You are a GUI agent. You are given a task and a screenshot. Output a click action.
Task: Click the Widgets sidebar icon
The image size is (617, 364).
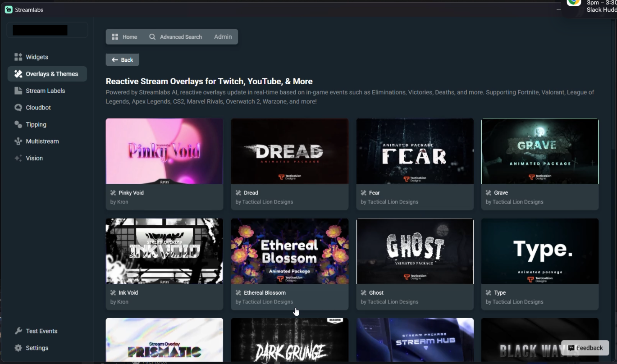pos(18,57)
